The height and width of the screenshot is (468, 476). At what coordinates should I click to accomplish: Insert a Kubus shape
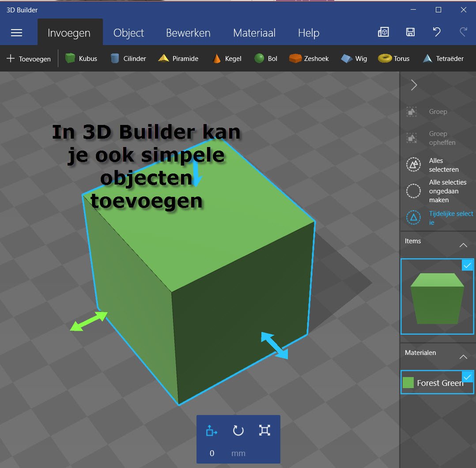coord(81,58)
